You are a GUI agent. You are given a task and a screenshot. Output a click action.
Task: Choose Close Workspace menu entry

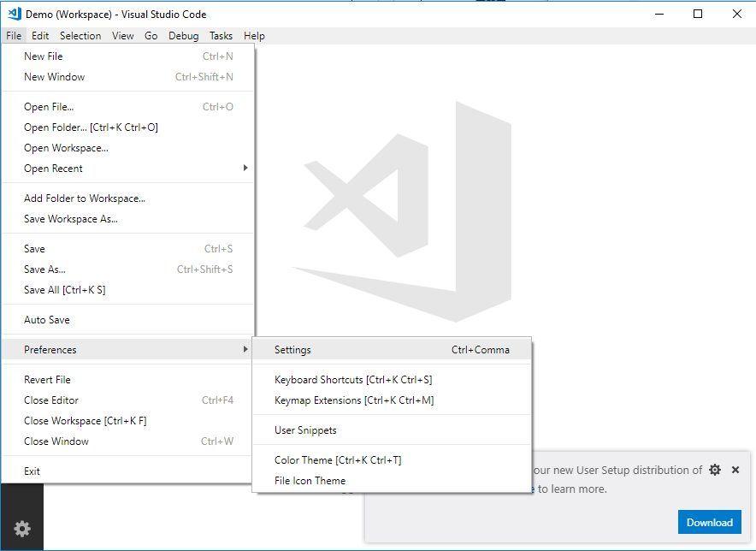click(x=128, y=421)
